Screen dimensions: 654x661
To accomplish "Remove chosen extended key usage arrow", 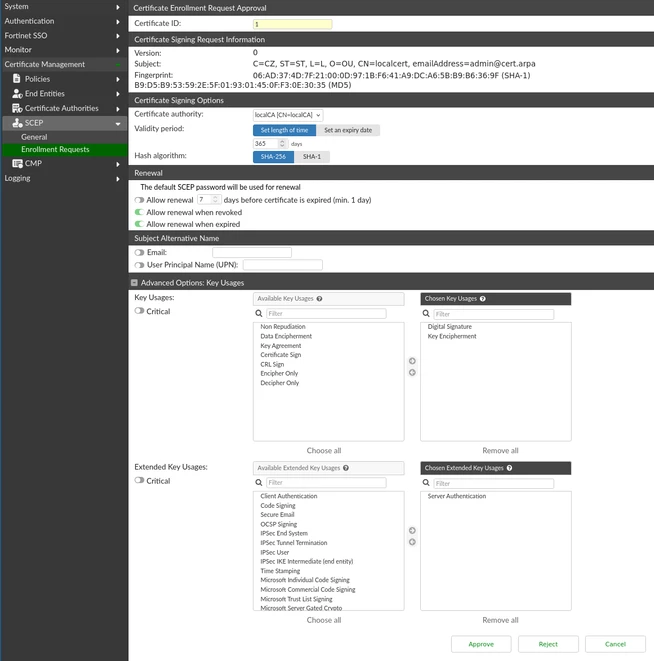I will click(412, 542).
